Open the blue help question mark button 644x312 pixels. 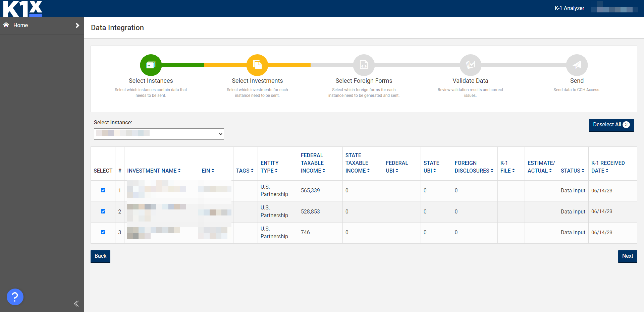click(x=15, y=297)
